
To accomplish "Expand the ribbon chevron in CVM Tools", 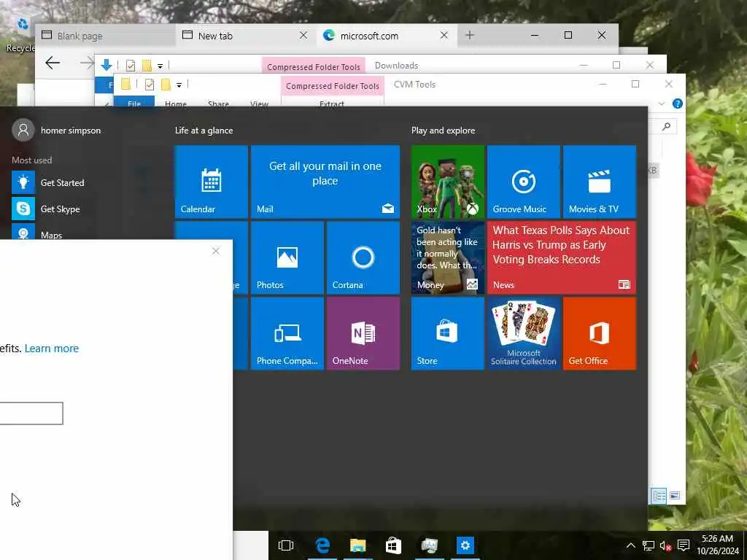I will (661, 104).
